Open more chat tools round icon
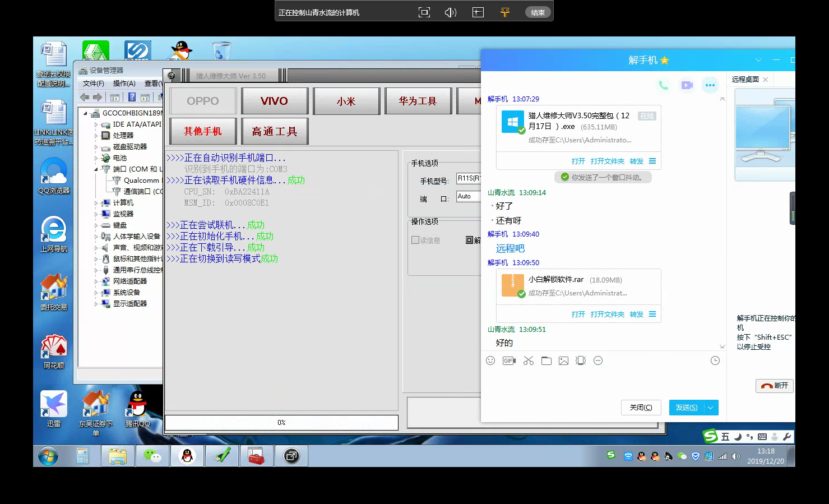829x504 pixels. pos(598,360)
